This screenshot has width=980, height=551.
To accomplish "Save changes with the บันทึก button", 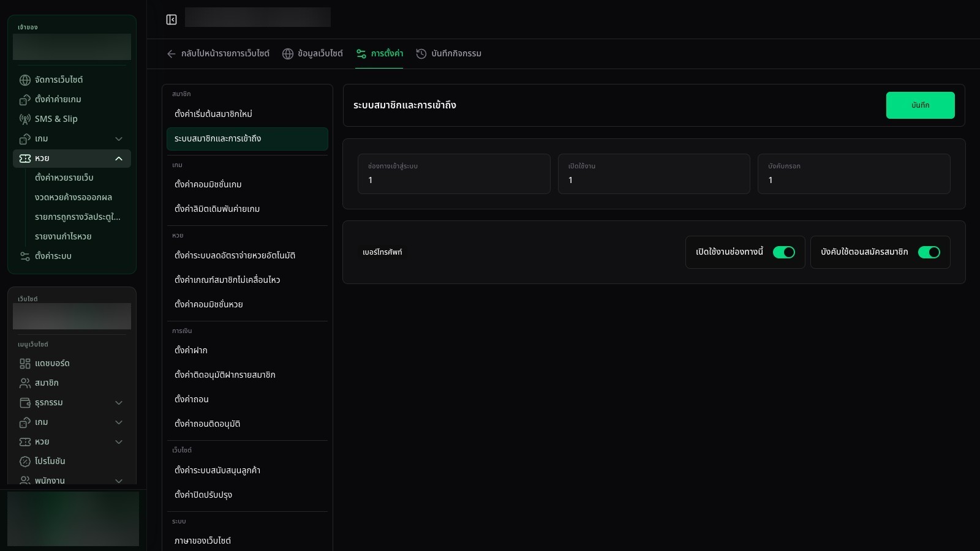I will click(x=920, y=105).
